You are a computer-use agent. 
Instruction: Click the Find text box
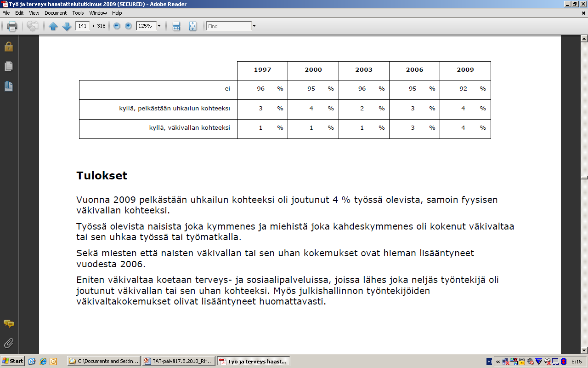[x=229, y=26]
